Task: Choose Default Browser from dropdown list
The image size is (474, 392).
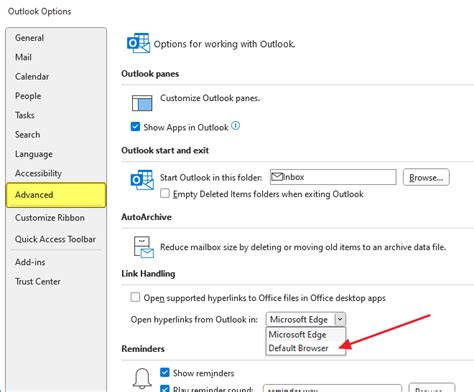Action: 306,348
